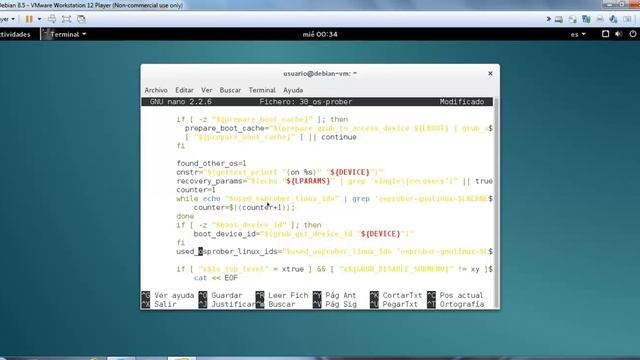Click the 'counter=1' line

[196, 190]
